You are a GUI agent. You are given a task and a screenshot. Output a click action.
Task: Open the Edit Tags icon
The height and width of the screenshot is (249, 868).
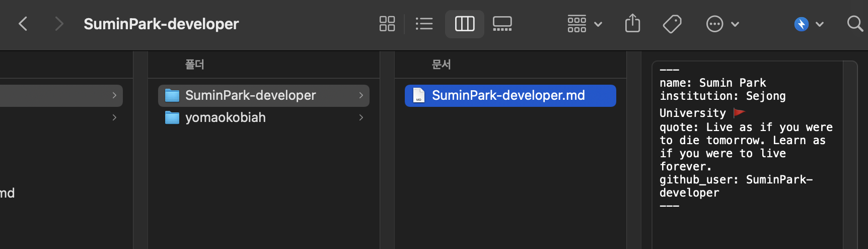click(x=672, y=24)
